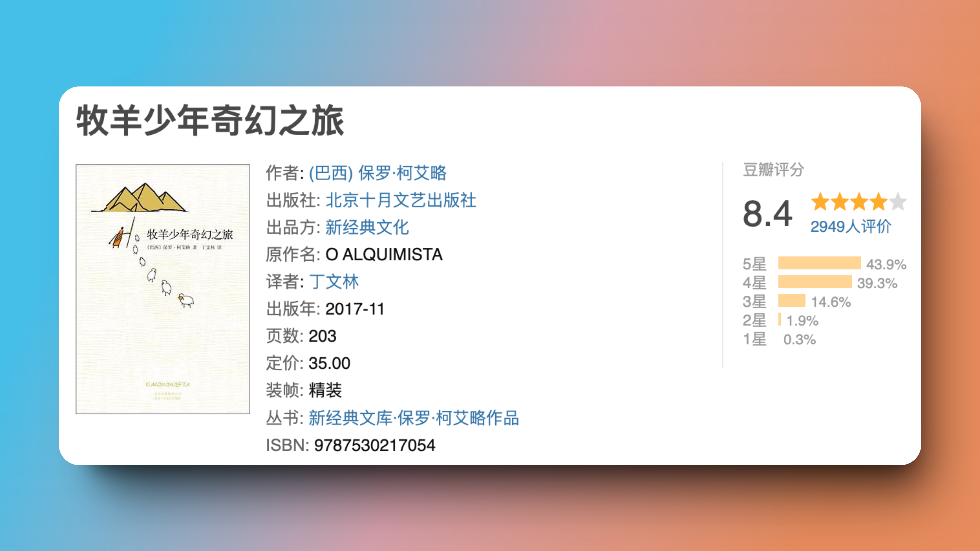Click the fifth gray rating star
This screenshot has width=980, height=551.
click(898, 202)
